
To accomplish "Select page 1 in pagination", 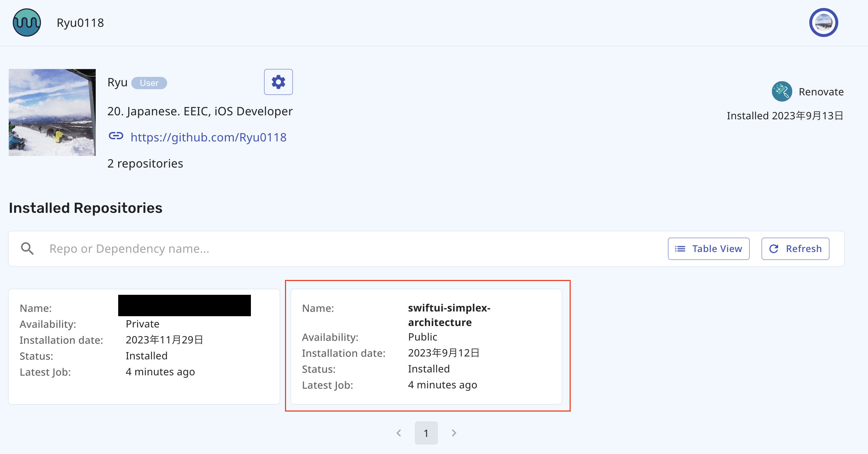I will pos(426,433).
